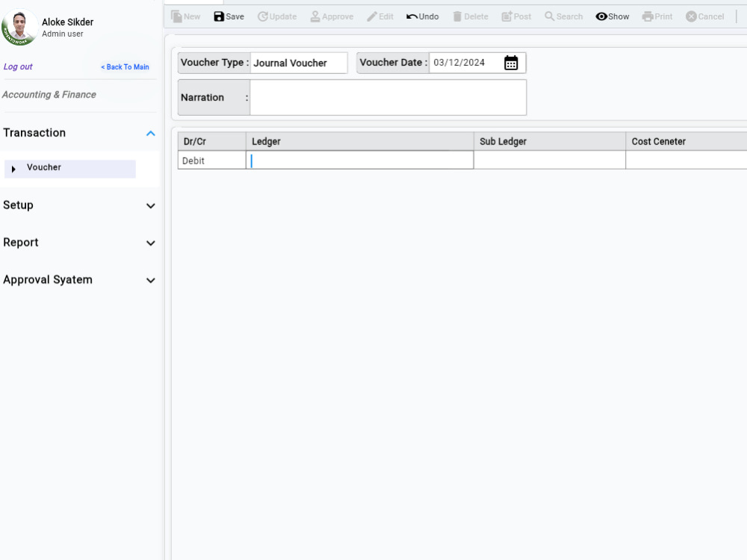Click the Dr/Cr column header

pyautogui.click(x=211, y=141)
